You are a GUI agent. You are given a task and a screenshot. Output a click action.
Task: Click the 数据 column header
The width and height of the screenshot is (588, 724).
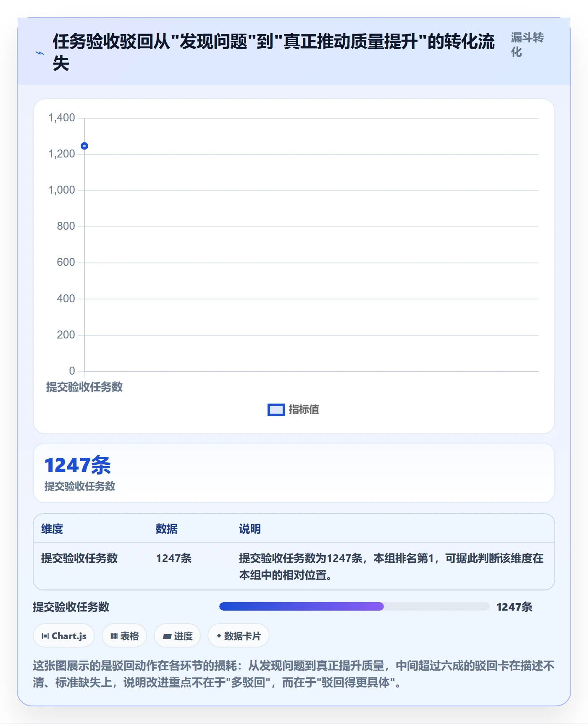tap(167, 529)
